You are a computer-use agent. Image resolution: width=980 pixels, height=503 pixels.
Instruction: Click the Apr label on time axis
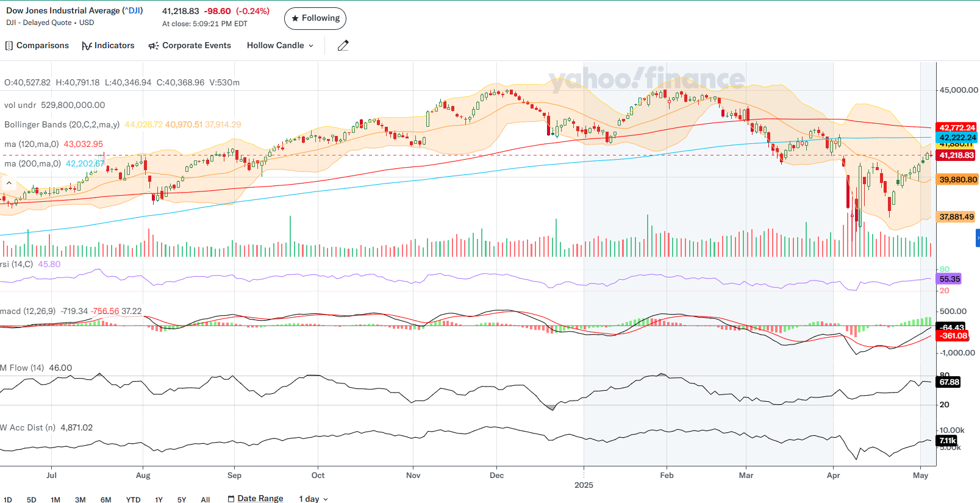point(833,475)
